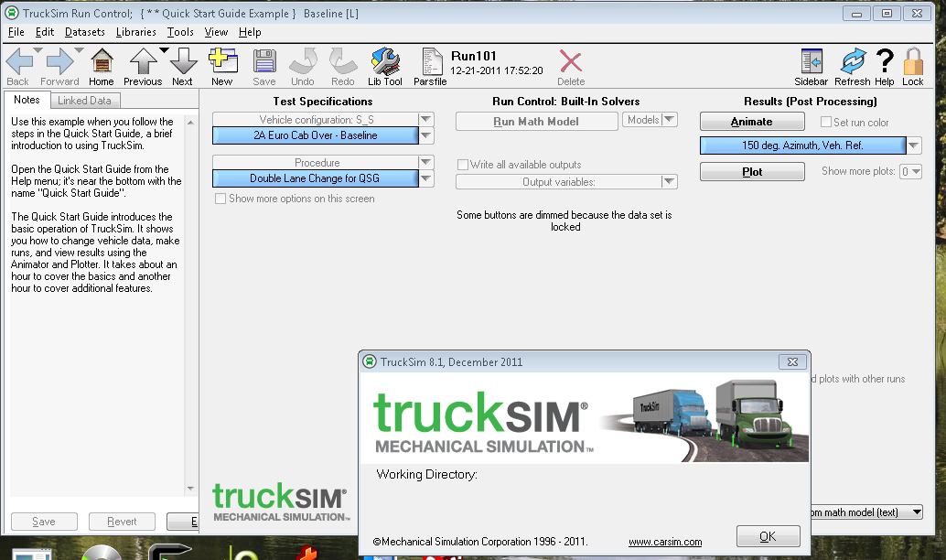Open the File menu

(x=16, y=32)
